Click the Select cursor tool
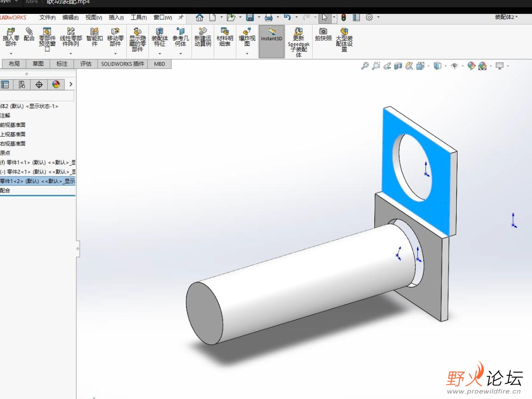Viewport: 532px width, 399px height. [x=325, y=17]
